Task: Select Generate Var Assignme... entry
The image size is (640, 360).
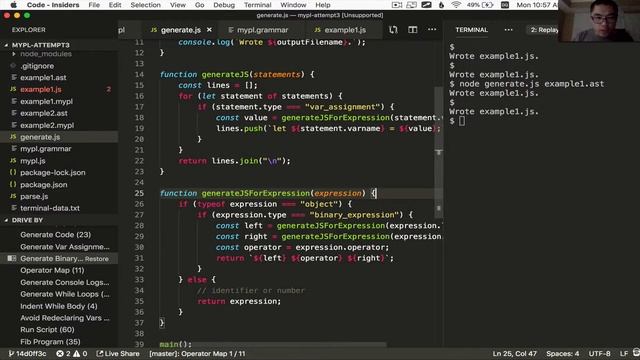Action: tap(64, 247)
